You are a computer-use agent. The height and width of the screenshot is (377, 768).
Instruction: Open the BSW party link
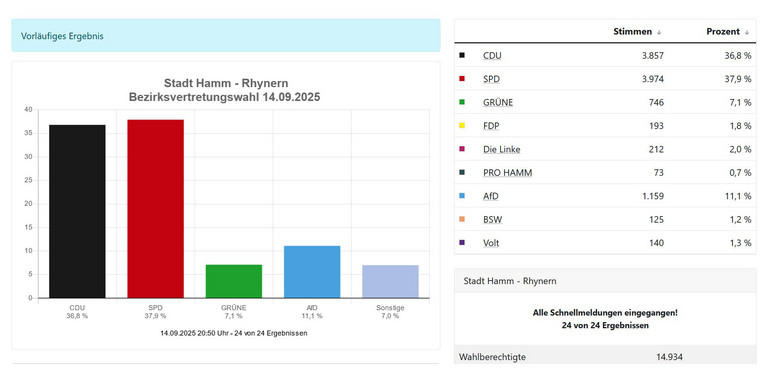[492, 220]
